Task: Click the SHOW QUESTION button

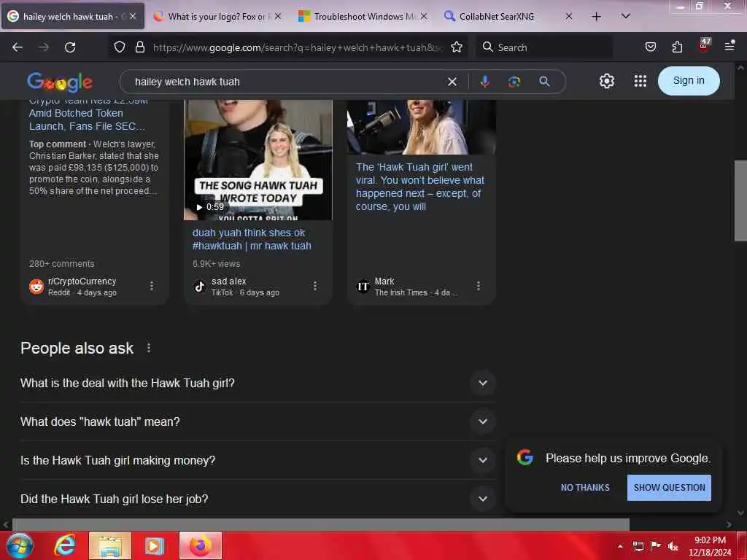Action: [x=669, y=488]
